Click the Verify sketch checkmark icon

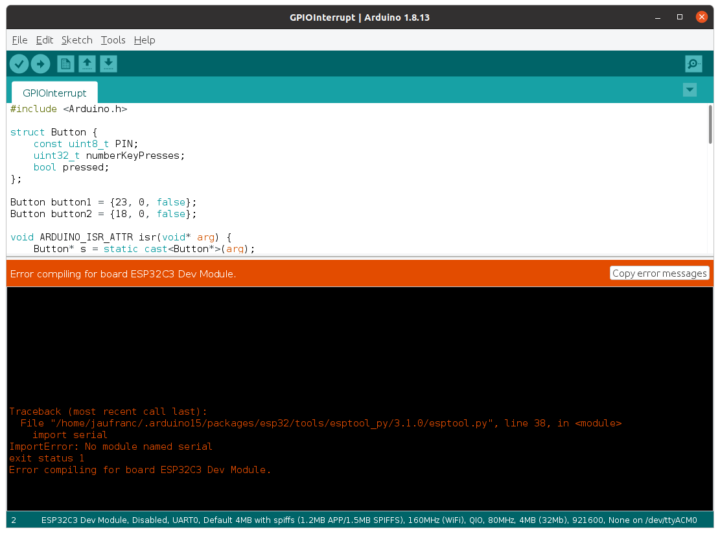tap(19, 64)
